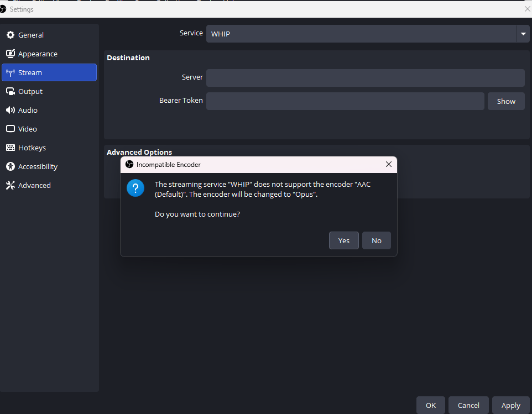Click the Server input field
Screen dimensions: 532x414
pyautogui.click(x=365, y=78)
